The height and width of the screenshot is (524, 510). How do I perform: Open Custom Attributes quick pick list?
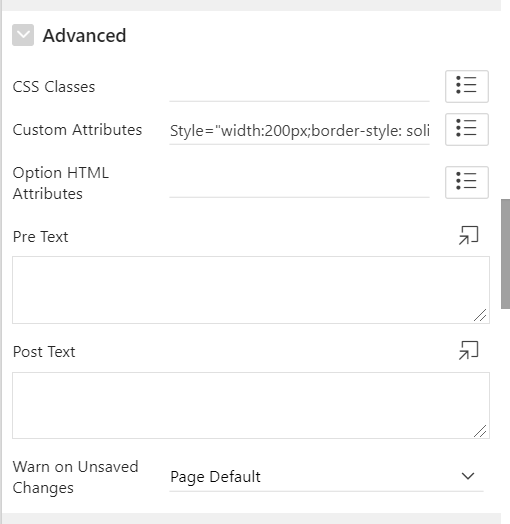click(x=467, y=129)
